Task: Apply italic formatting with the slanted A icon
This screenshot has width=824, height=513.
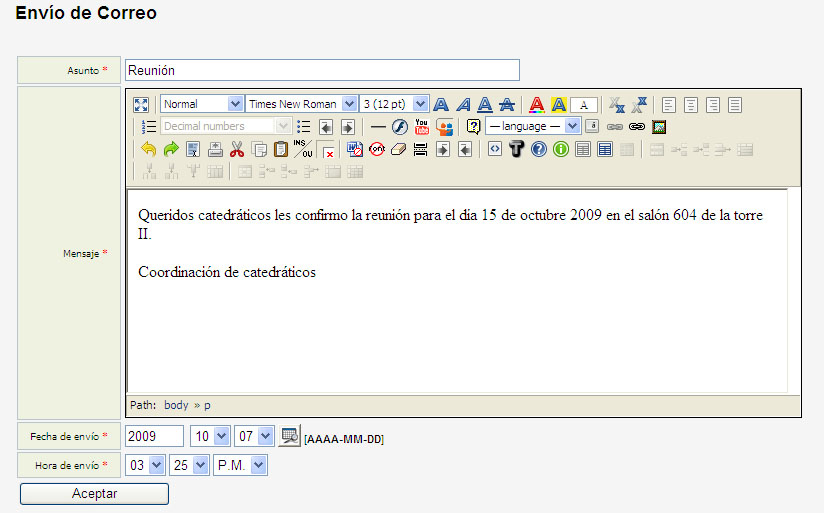Action: 463,105
